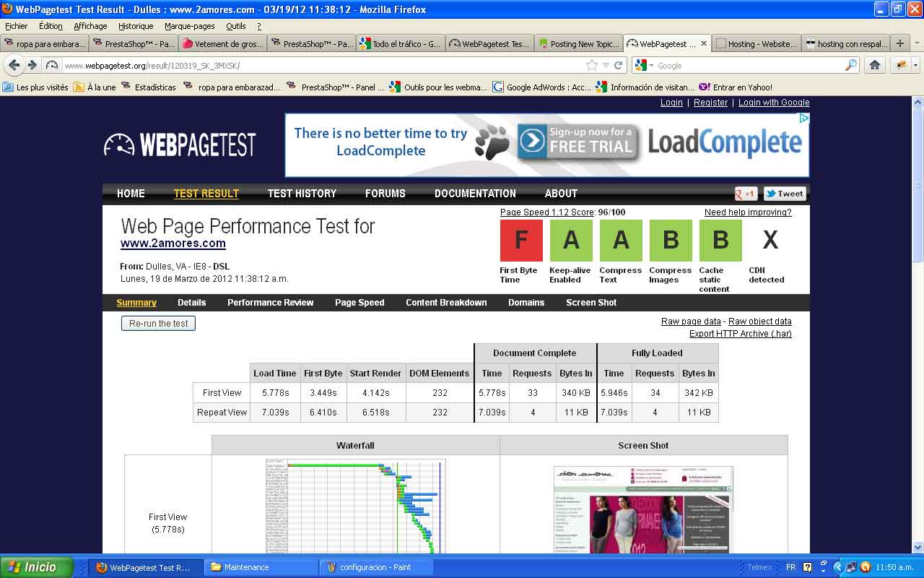Click the site identity icon in address bar
The width and height of the screenshot is (924, 578).
(52, 65)
